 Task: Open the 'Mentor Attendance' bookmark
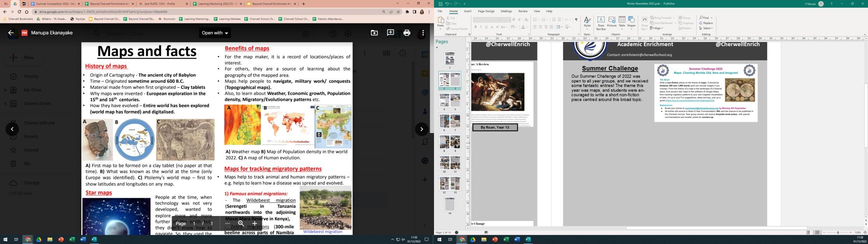pyautogui.click(x=328, y=19)
